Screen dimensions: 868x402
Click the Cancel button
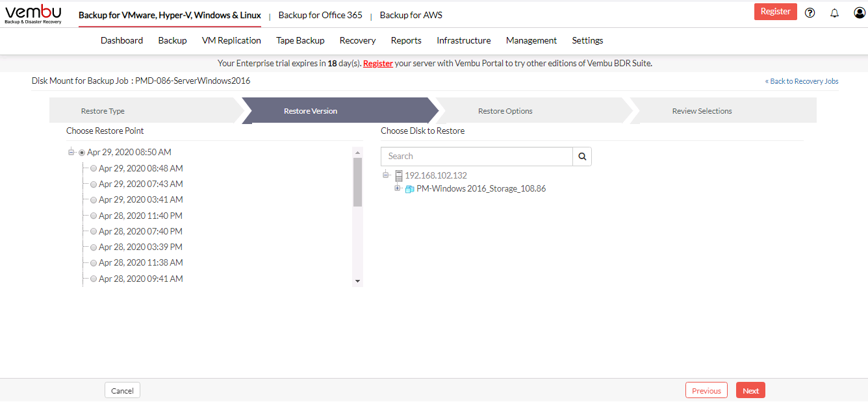tap(122, 390)
